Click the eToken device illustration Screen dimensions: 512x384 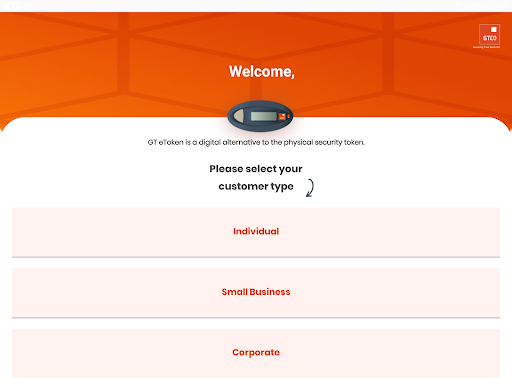click(260, 116)
